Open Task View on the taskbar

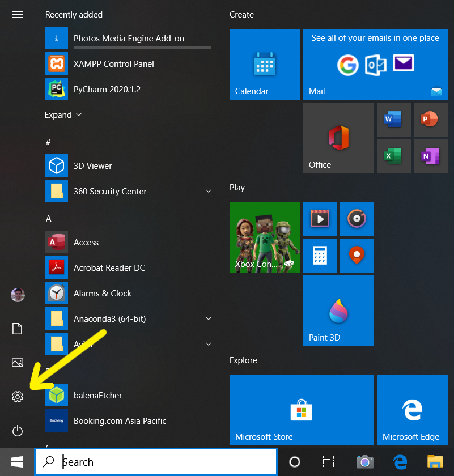tap(329, 462)
